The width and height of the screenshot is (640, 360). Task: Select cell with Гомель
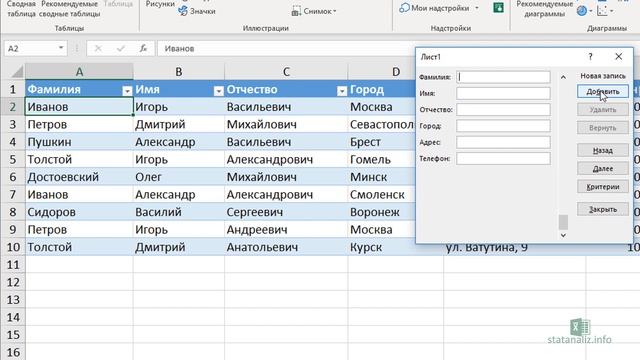click(382, 159)
